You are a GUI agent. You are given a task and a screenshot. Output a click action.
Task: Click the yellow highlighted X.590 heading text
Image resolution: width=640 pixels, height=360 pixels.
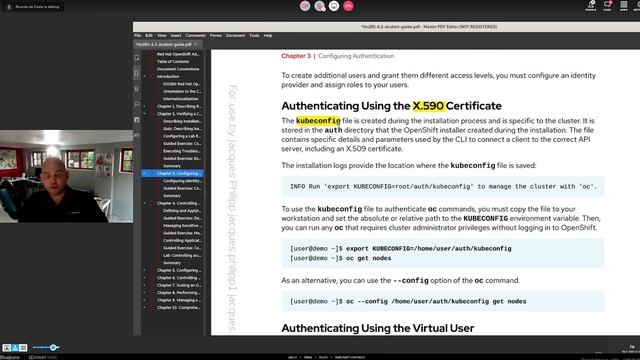(x=428, y=106)
